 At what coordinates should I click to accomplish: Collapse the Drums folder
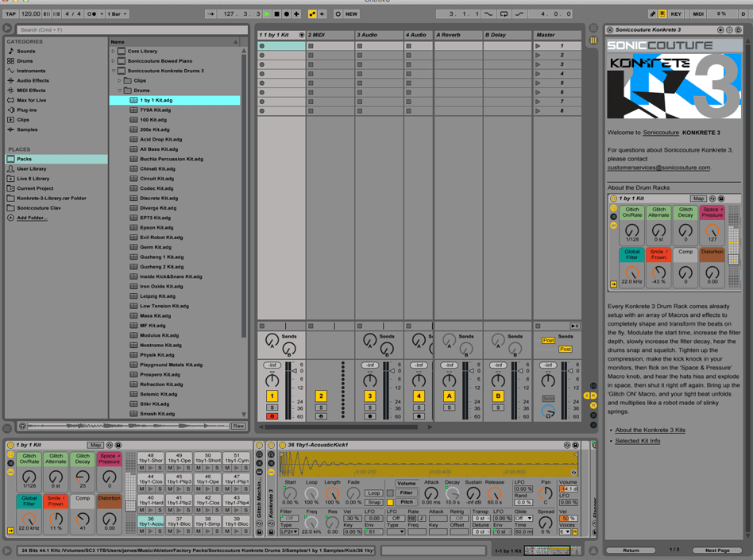(120, 91)
